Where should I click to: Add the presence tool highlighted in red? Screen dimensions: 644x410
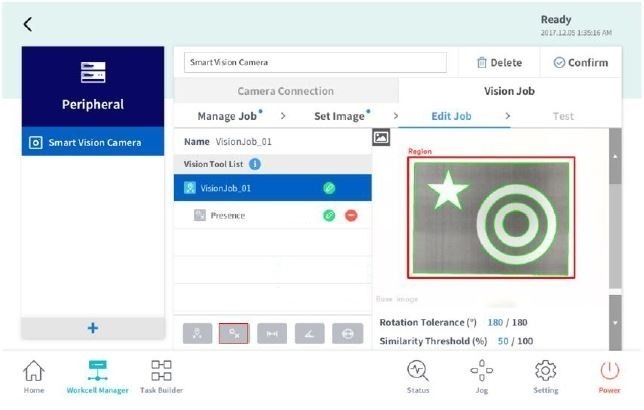234,333
